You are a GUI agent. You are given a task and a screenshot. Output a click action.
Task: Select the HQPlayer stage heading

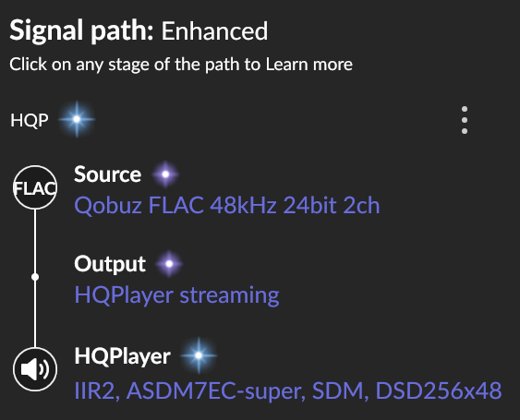click(122, 356)
